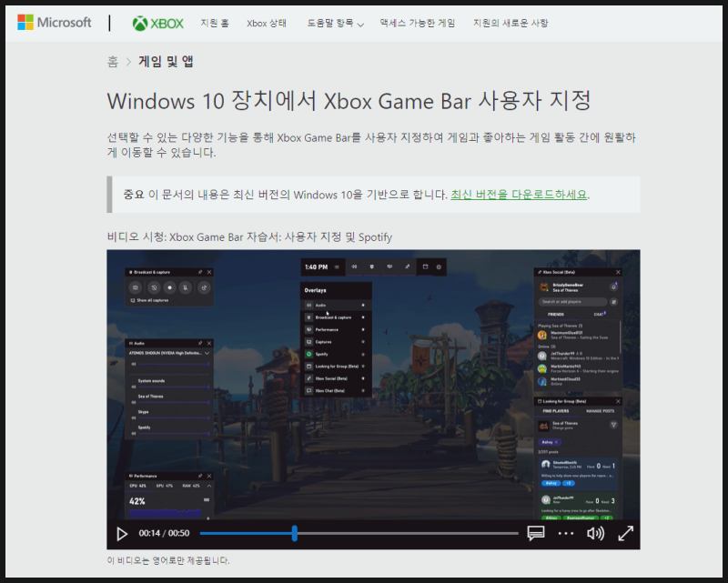Enter fullscreen with the expand icon

click(626, 533)
